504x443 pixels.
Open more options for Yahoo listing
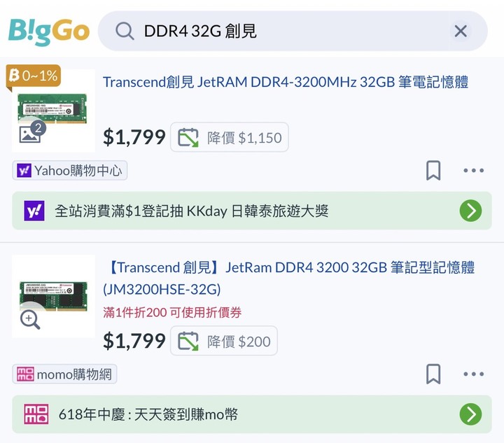point(473,171)
